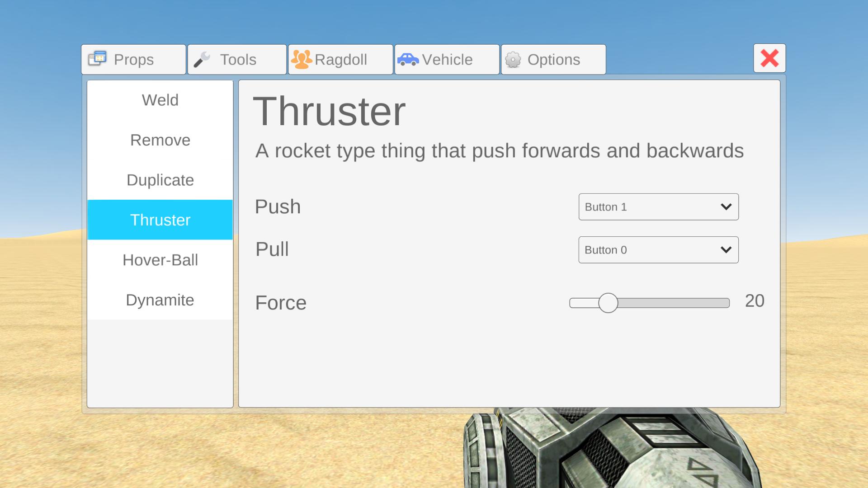Disable thruster by closing panel
868x488 pixels.
(769, 58)
